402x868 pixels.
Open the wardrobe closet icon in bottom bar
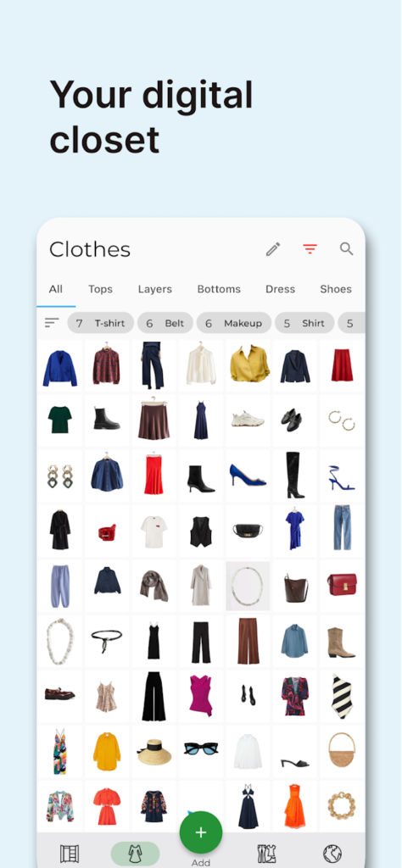tap(70, 853)
